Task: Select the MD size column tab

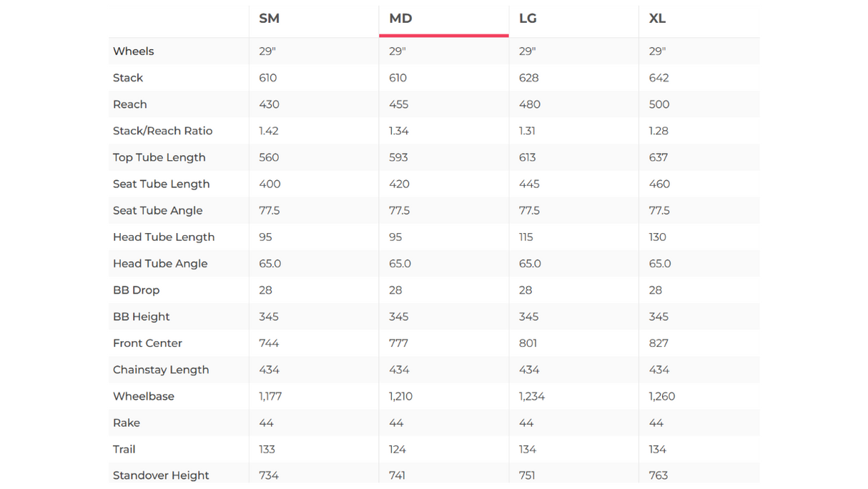Action: (400, 19)
